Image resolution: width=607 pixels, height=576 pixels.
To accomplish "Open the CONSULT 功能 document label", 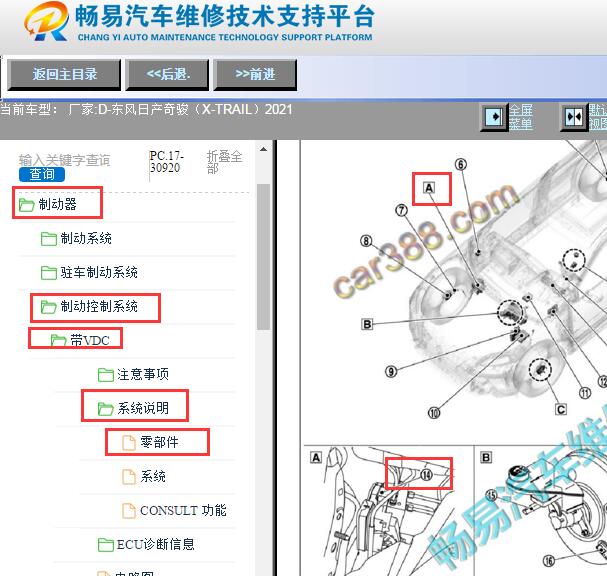I will (183, 510).
